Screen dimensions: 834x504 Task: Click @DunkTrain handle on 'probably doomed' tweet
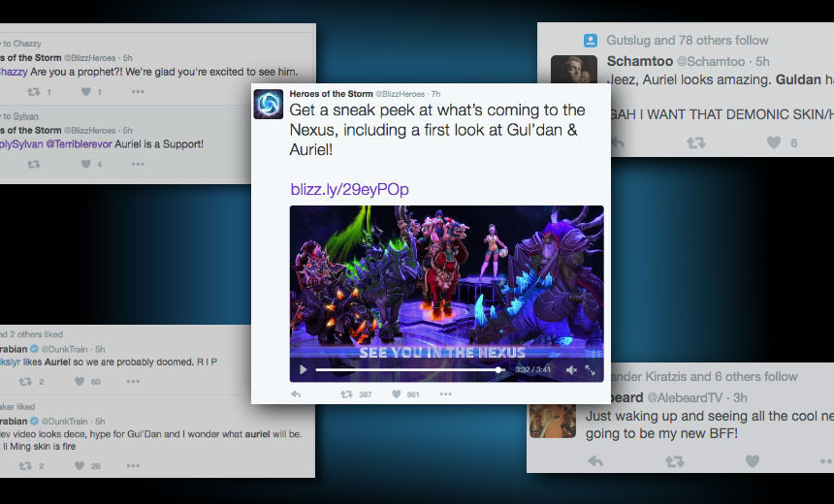click(x=64, y=349)
